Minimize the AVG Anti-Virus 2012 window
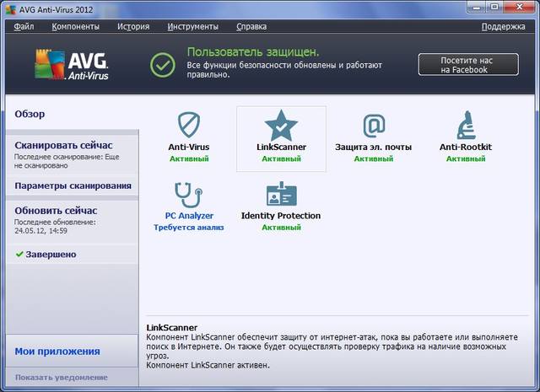The image size is (540, 392). (477, 7)
